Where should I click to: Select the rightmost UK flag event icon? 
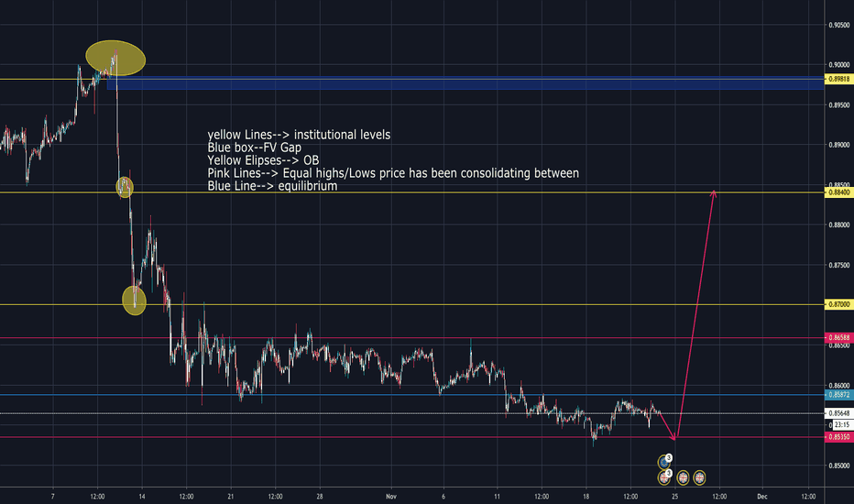pyautogui.click(x=699, y=477)
